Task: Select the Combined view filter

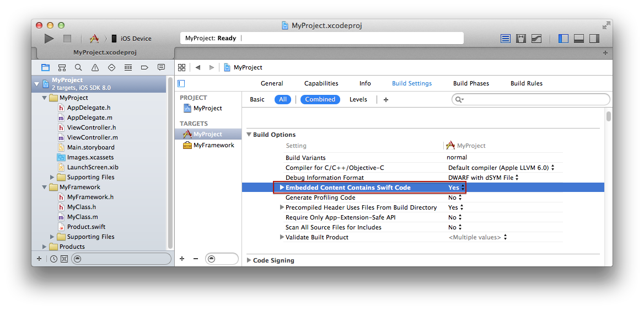Action: pyautogui.click(x=320, y=99)
